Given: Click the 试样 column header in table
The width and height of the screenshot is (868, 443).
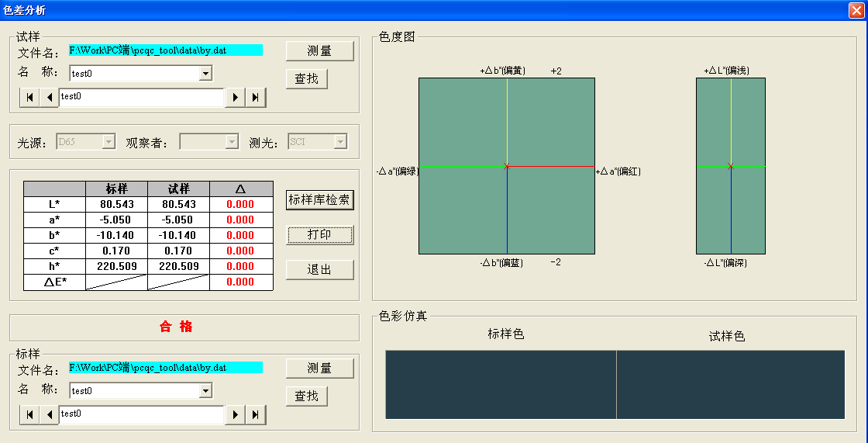Looking at the screenshot, I should click(179, 189).
